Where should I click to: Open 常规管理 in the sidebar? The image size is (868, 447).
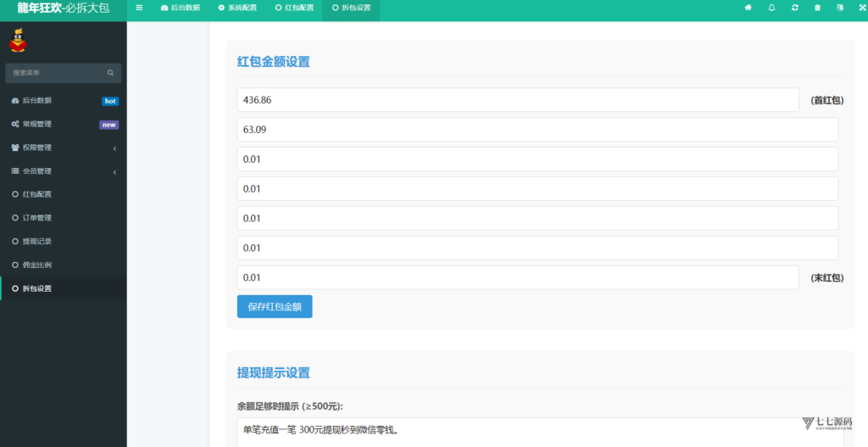click(x=63, y=124)
